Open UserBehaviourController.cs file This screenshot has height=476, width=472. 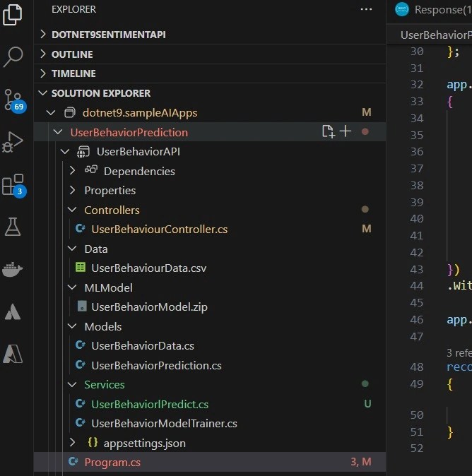[160, 230]
